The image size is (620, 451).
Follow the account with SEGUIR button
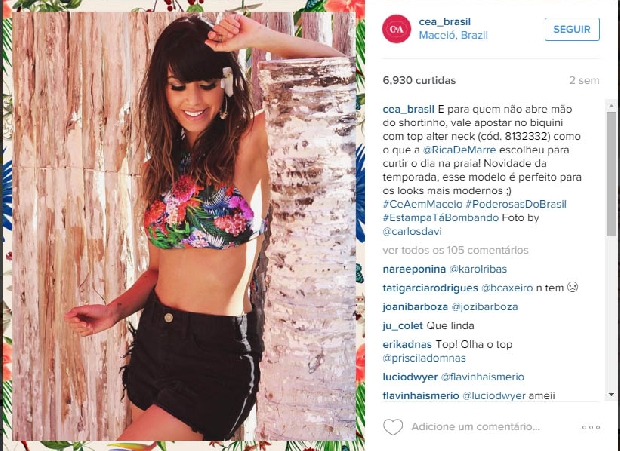pyautogui.click(x=572, y=29)
